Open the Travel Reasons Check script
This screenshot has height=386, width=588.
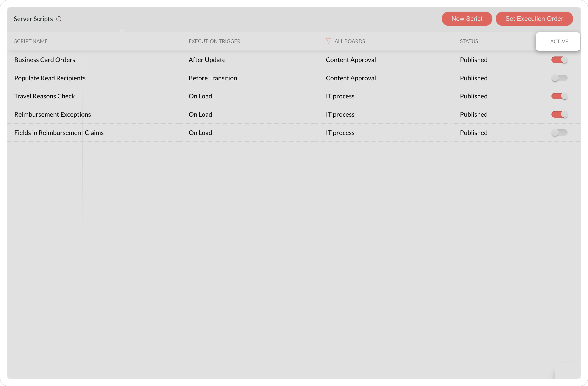click(x=44, y=96)
